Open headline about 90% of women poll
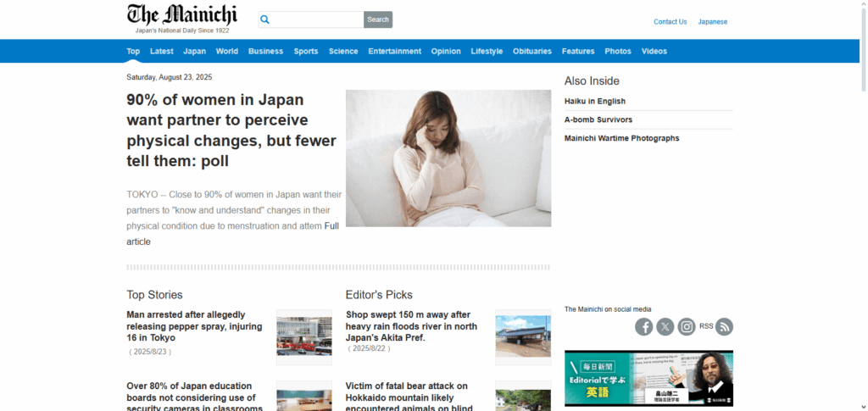This screenshot has width=868, height=411. [x=231, y=131]
